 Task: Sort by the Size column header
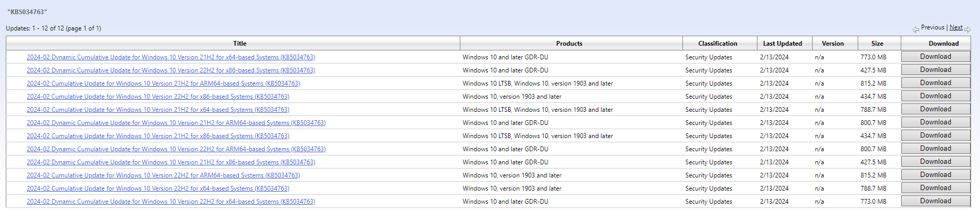tap(877, 44)
